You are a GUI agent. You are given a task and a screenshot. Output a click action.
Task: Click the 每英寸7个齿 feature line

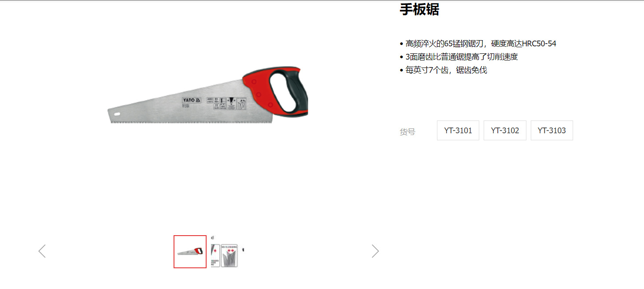click(443, 70)
